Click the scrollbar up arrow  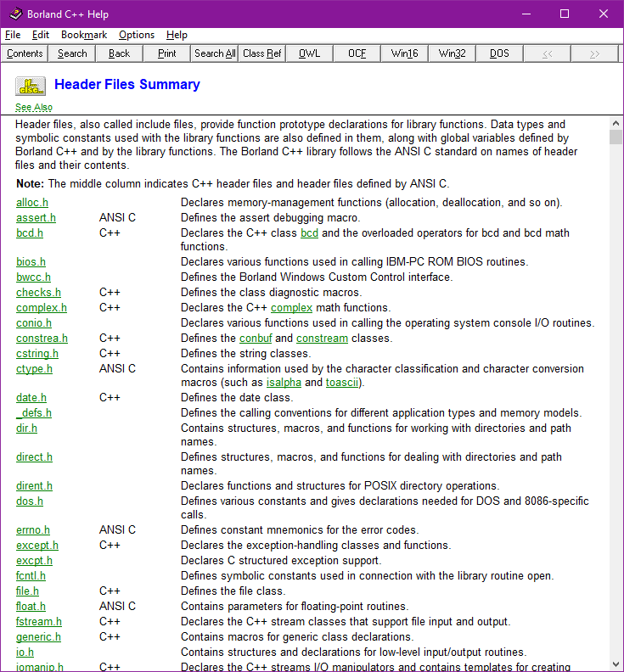[616, 123]
